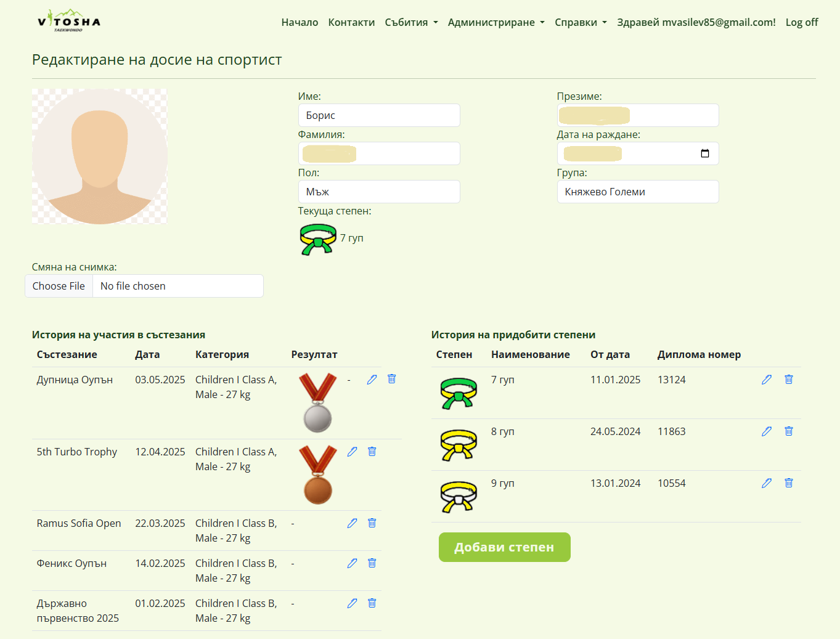The height and width of the screenshot is (639, 840).
Task: Expand the Администриране dropdown menu
Action: pyautogui.click(x=496, y=22)
